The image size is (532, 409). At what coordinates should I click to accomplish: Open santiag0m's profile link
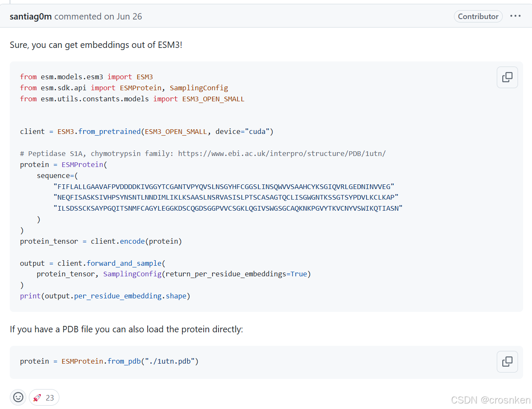tap(31, 17)
